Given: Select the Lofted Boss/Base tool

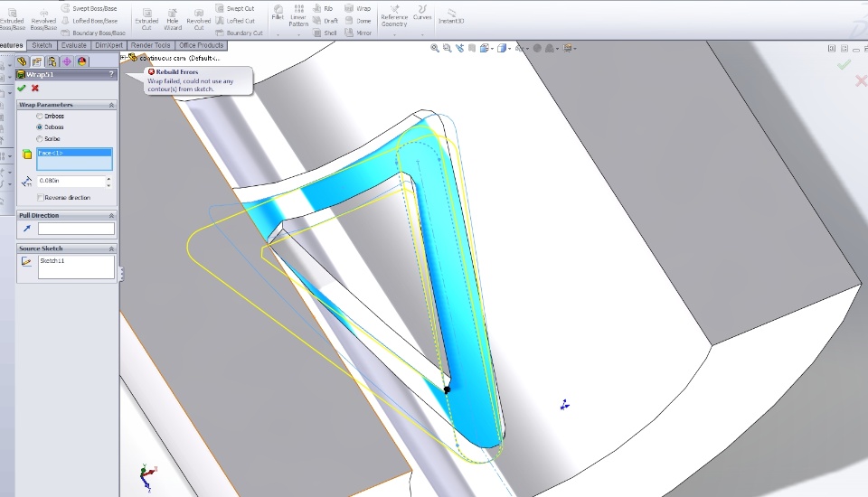Looking at the screenshot, I should [89, 21].
